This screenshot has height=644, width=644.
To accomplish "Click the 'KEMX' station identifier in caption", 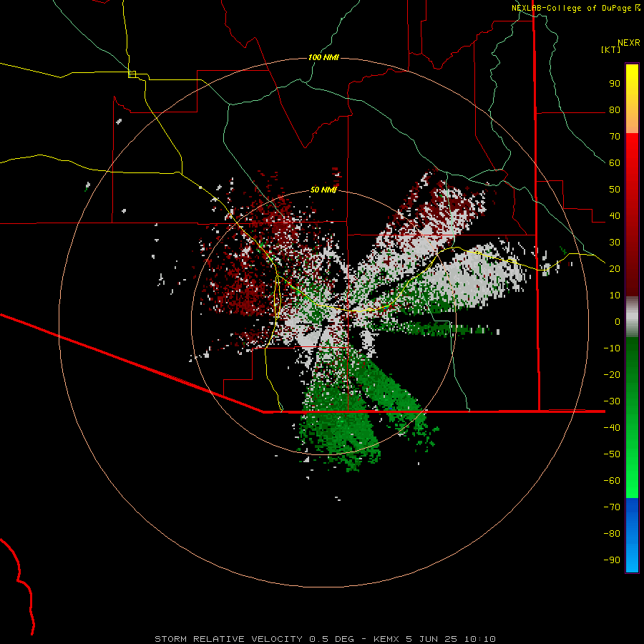I will click(386, 639).
